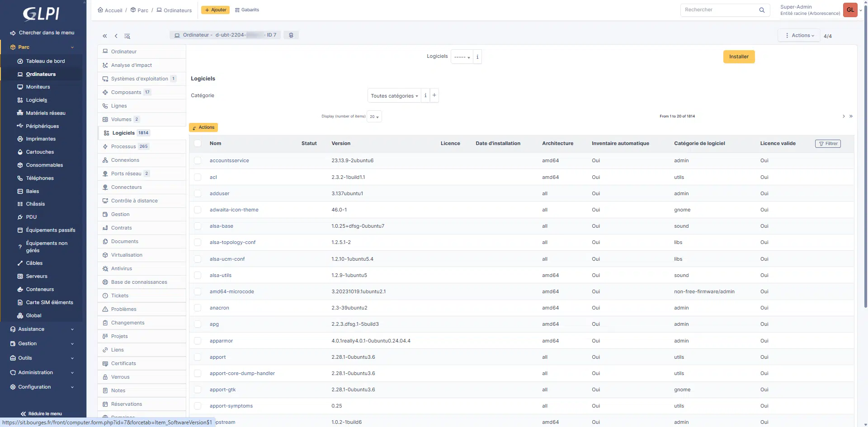
Task: Open the Virtualisation tab
Action: tap(142, 255)
